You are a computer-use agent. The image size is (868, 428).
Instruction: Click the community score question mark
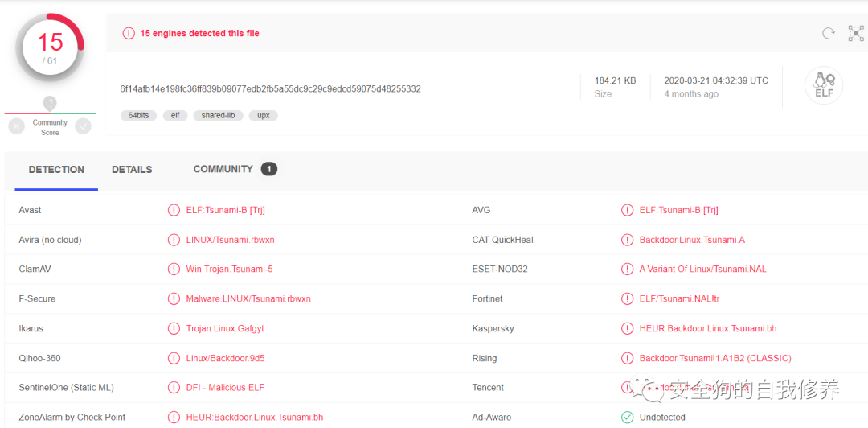pos(50,103)
